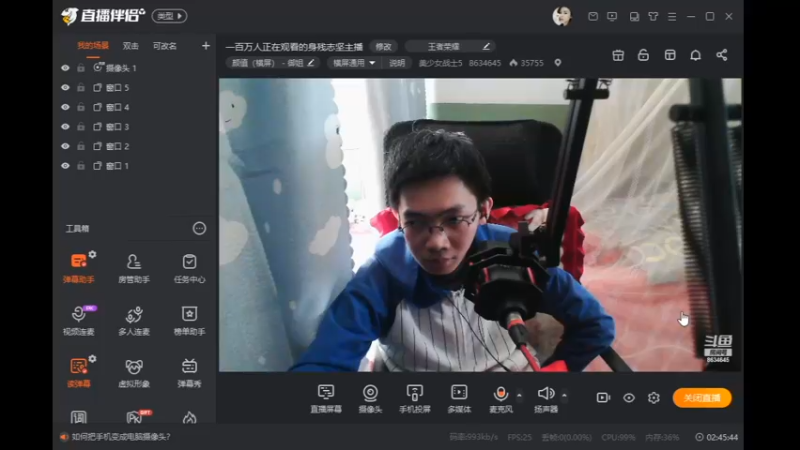Add 摄像头 camera source

[370, 398]
